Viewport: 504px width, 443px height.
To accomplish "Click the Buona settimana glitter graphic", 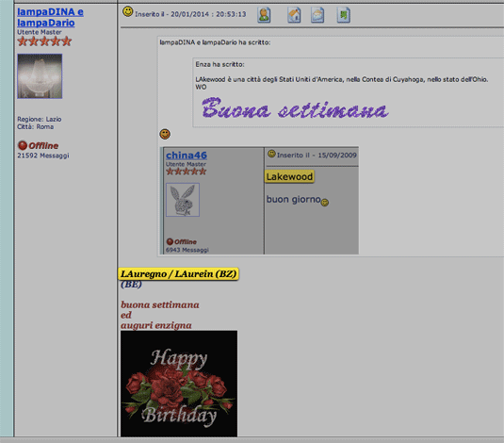I will (295, 108).
